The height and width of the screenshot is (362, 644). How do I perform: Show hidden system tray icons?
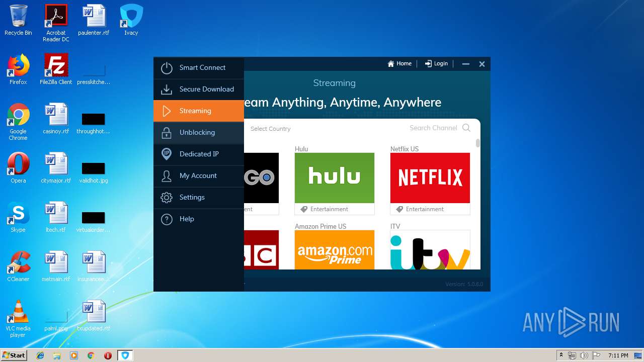click(561, 355)
